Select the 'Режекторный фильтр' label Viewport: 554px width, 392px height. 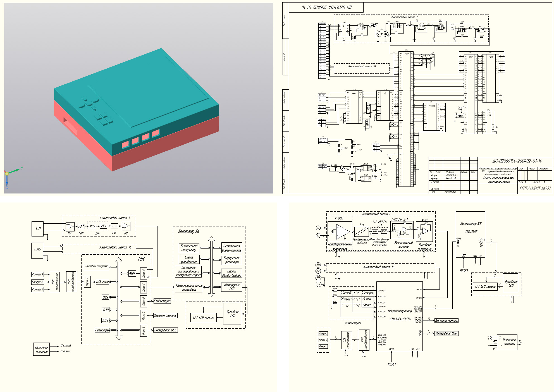pos(403,245)
